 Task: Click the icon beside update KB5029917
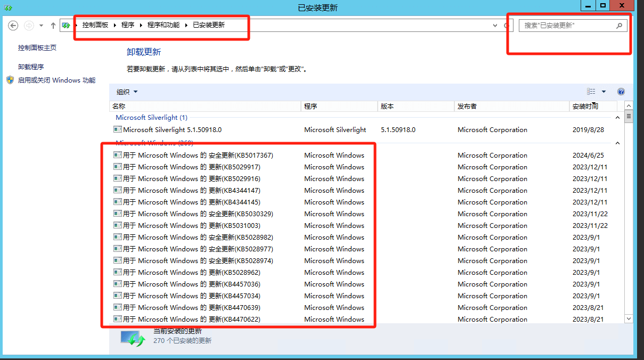[118, 167]
